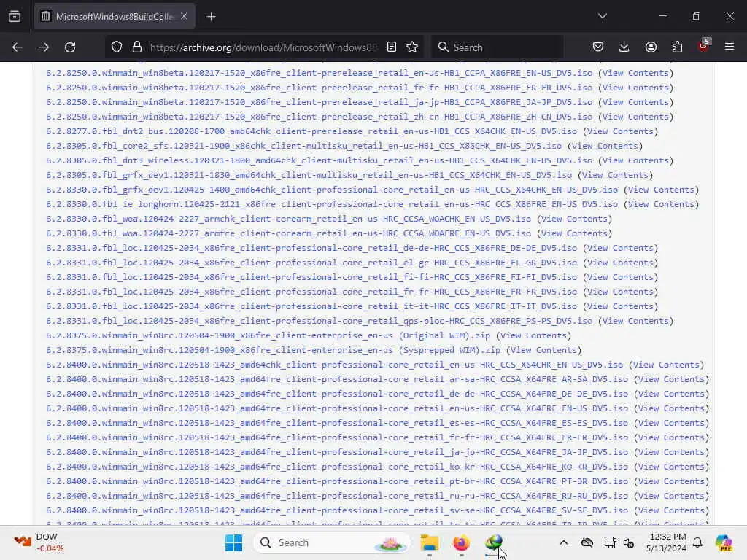Go back to previous page

tap(18, 47)
